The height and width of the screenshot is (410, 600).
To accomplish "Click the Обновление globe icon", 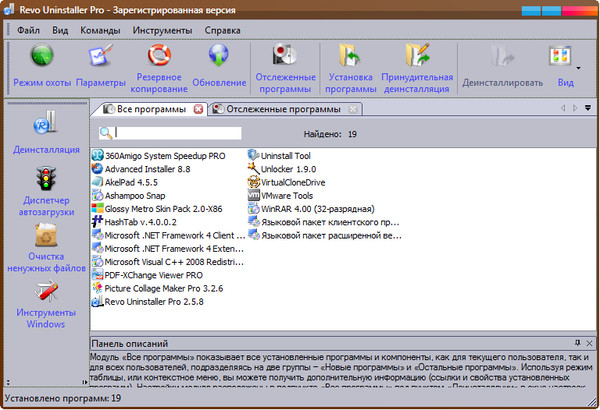I will (x=218, y=57).
